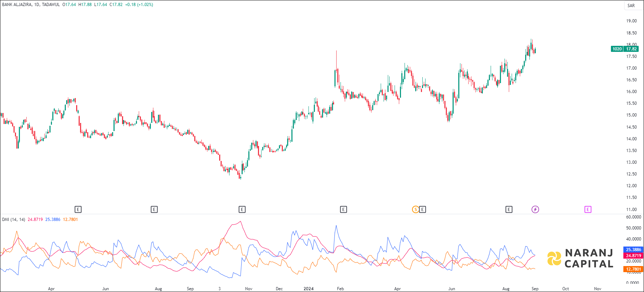Click blue 25.3886 value in DMI legend
Viewport: 644px width, 292px height.
53,220
